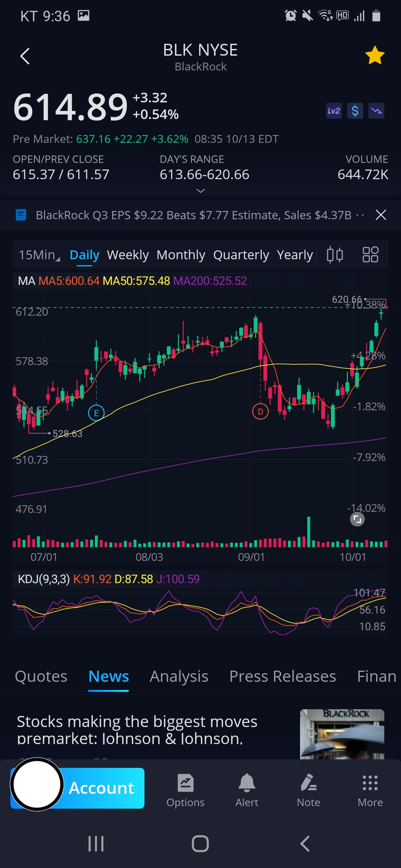Open the chart grid layout icon

[x=370, y=255]
